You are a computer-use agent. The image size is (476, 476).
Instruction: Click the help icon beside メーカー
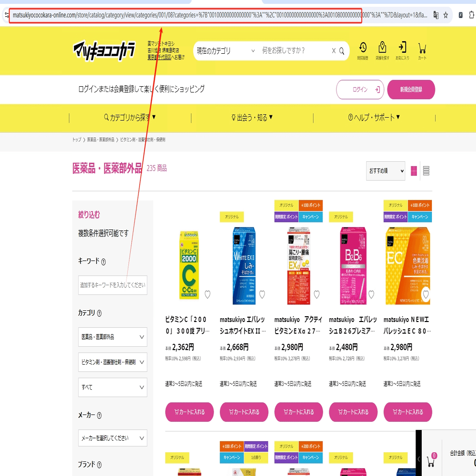99,415
